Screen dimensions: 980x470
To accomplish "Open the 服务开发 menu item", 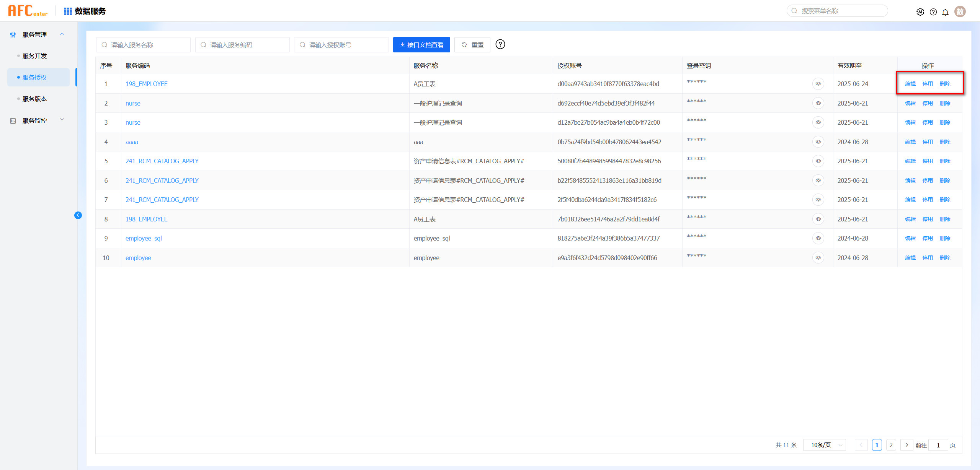I will [x=34, y=56].
